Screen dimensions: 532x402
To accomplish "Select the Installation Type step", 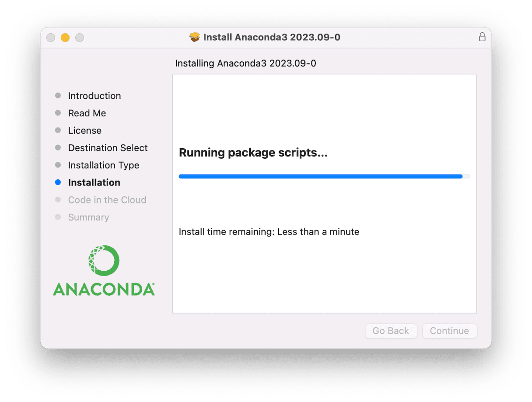I will pos(103,165).
